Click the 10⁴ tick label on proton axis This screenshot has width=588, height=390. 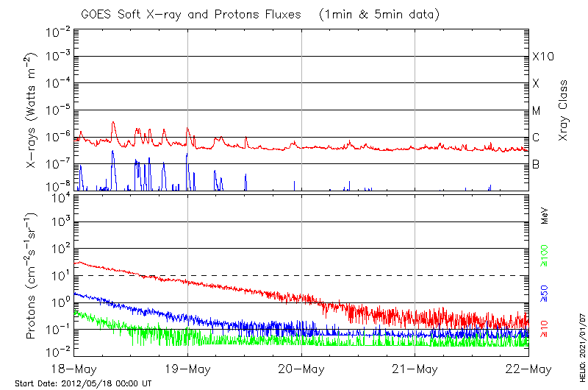60,196
